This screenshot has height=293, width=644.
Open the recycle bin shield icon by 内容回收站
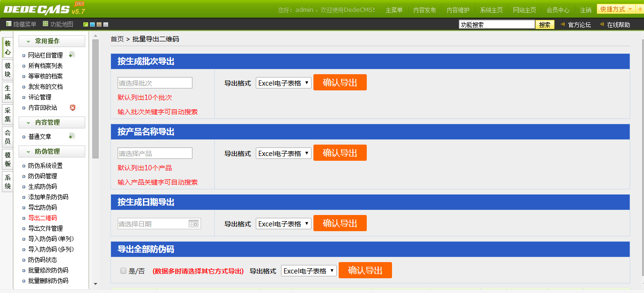72,107
